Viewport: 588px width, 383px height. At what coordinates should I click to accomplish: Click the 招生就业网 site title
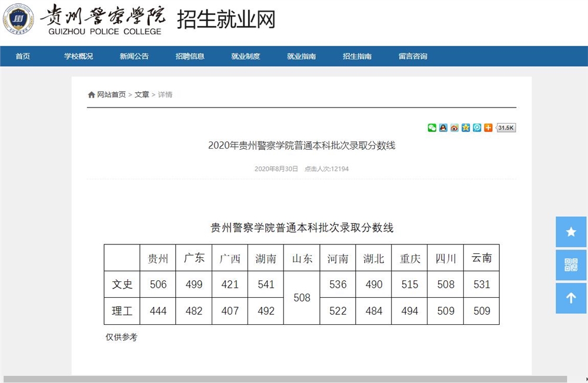[x=226, y=19]
